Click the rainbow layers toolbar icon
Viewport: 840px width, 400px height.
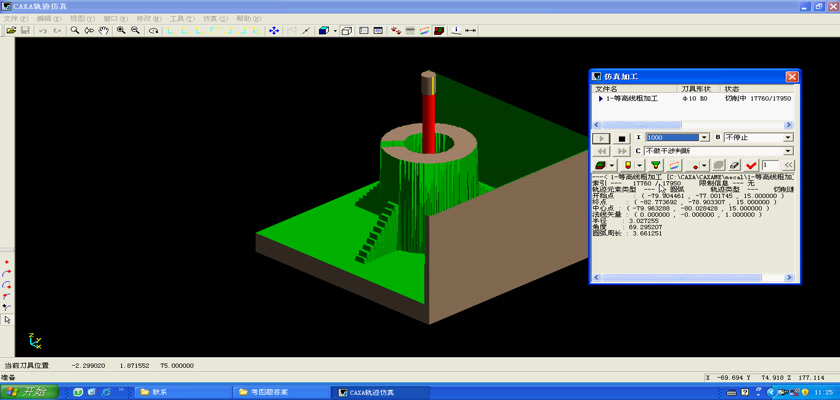[x=424, y=31]
